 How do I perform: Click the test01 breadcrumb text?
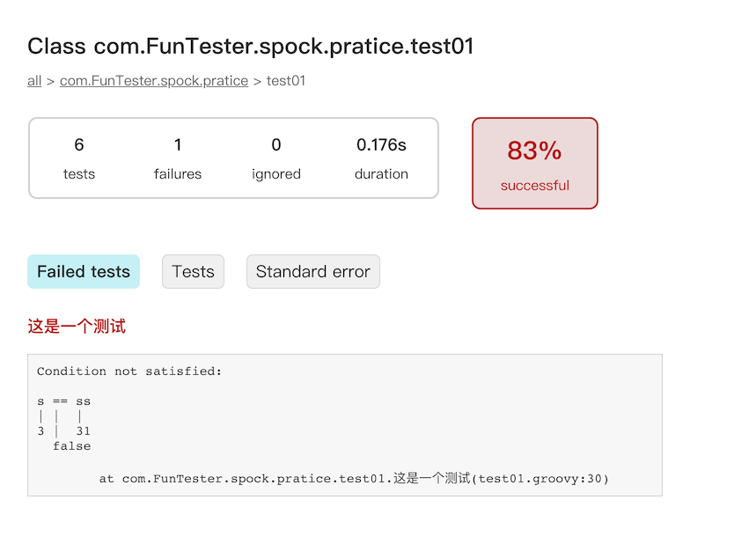point(286,81)
